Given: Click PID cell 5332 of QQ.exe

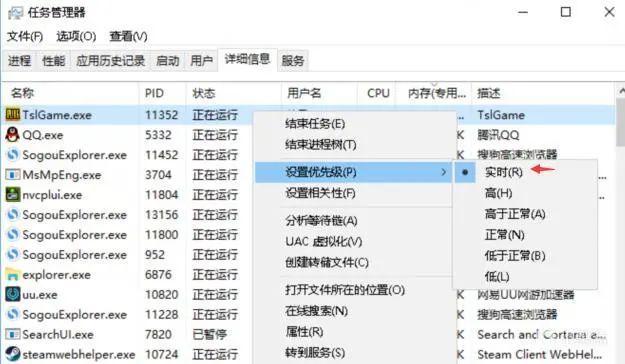Looking at the screenshot, I should 158,135.
